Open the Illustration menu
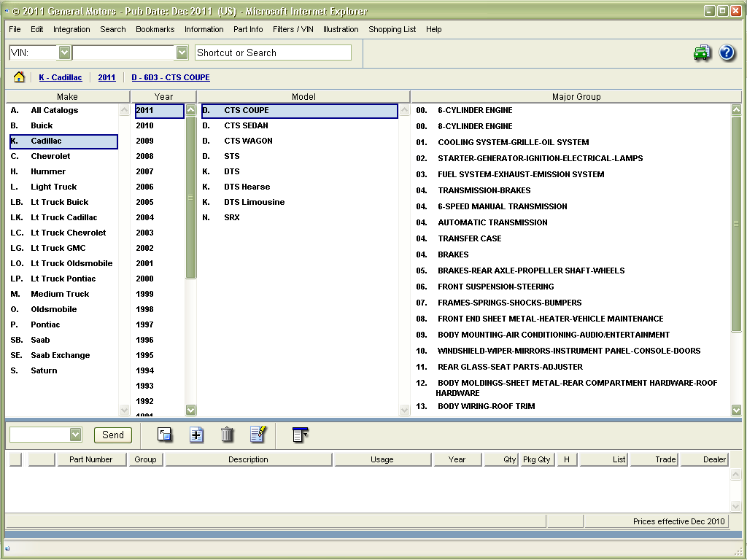 coord(341,29)
